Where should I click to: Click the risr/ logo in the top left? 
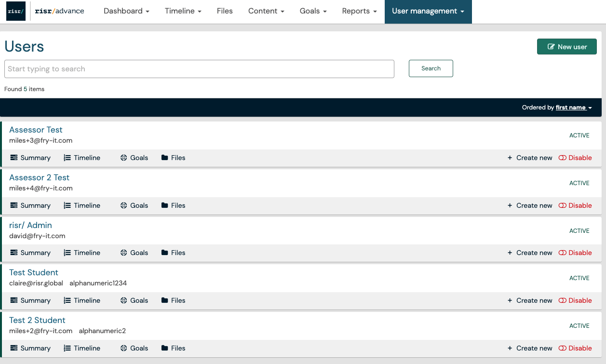16,11
